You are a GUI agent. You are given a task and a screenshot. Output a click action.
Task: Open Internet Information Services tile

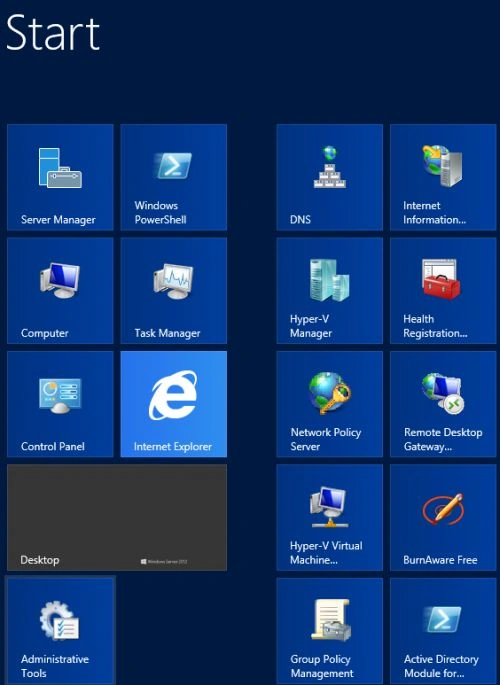point(443,177)
